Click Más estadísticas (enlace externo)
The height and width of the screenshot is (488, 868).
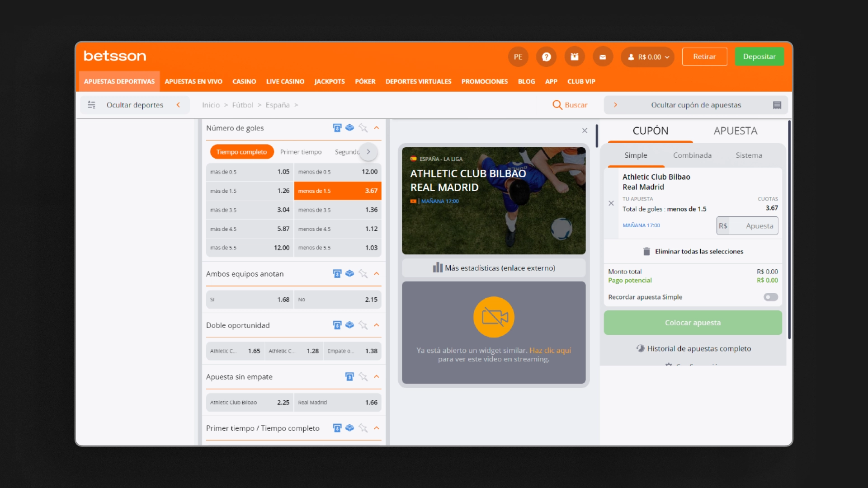(x=494, y=268)
